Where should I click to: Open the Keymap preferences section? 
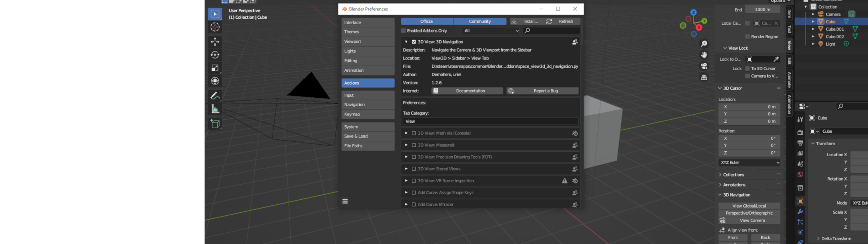pos(368,114)
